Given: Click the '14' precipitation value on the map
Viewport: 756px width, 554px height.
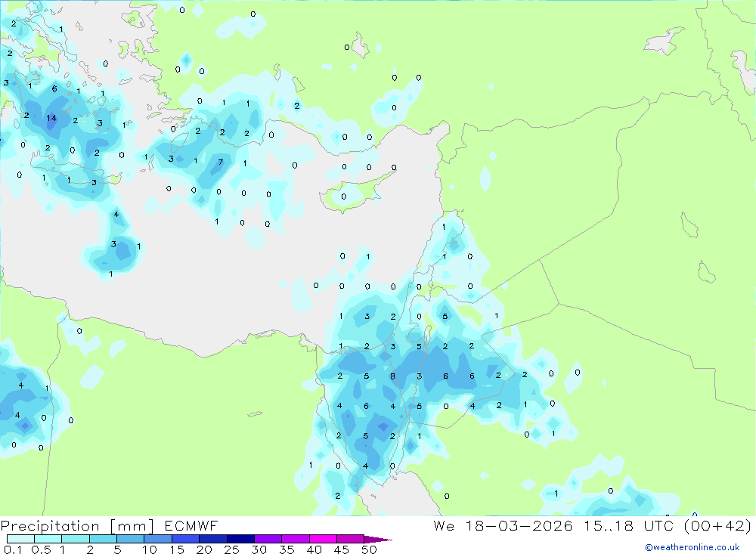Looking at the screenshot, I should pyautogui.click(x=51, y=118).
